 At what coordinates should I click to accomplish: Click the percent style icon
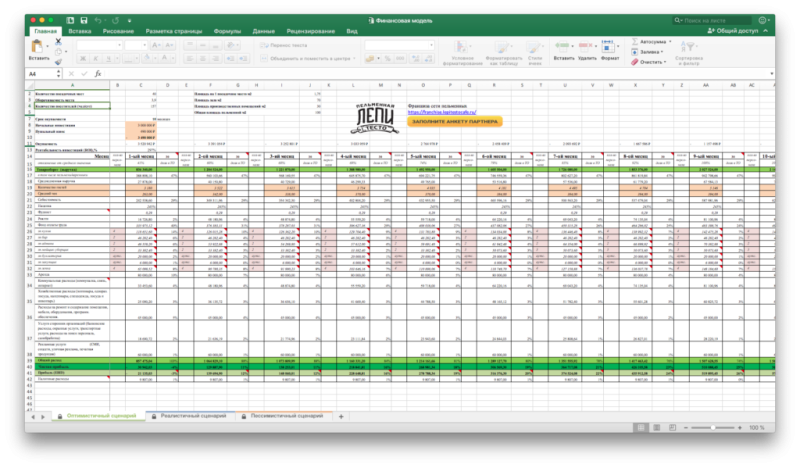[x=388, y=59]
